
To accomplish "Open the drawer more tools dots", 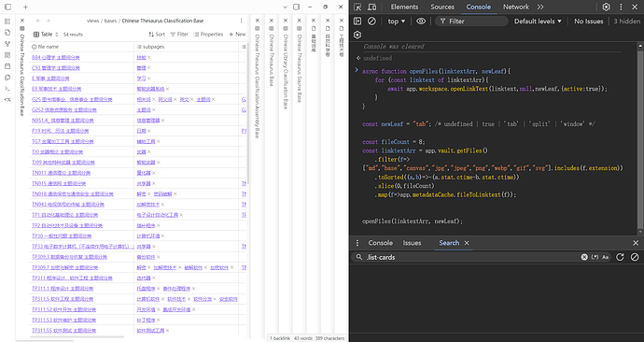I will [357, 243].
